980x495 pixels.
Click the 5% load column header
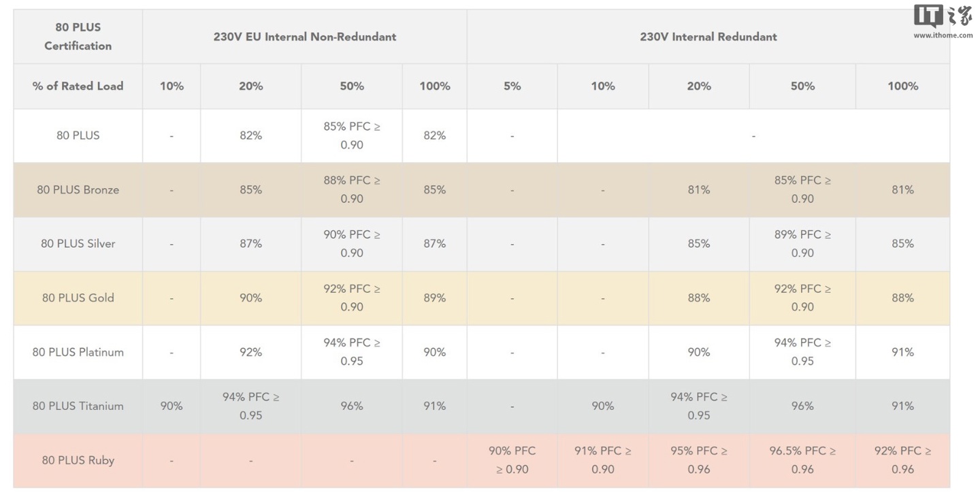[512, 86]
